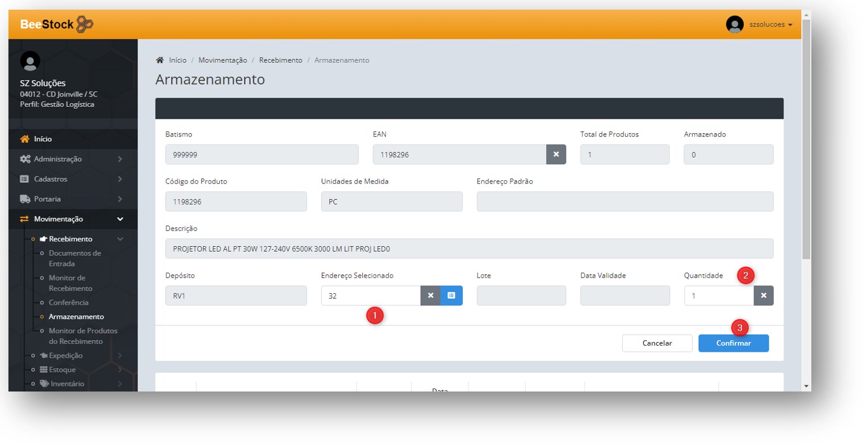868x447 pixels.
Task: Open address list next to Endereço Selecionado
Action: point(451,296)
